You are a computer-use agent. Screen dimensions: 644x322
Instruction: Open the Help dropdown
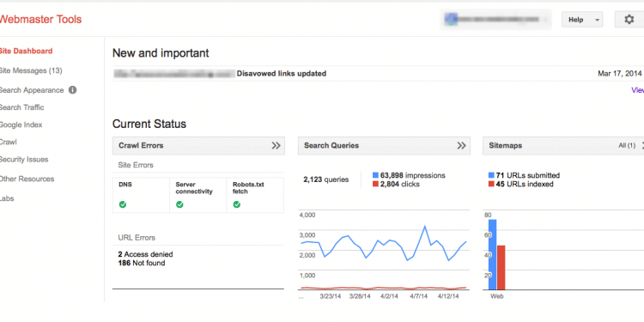point(582,19)
